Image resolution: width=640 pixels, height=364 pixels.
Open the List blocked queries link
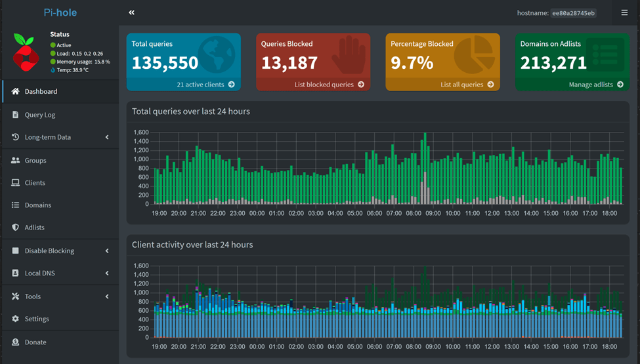point(329,85)
